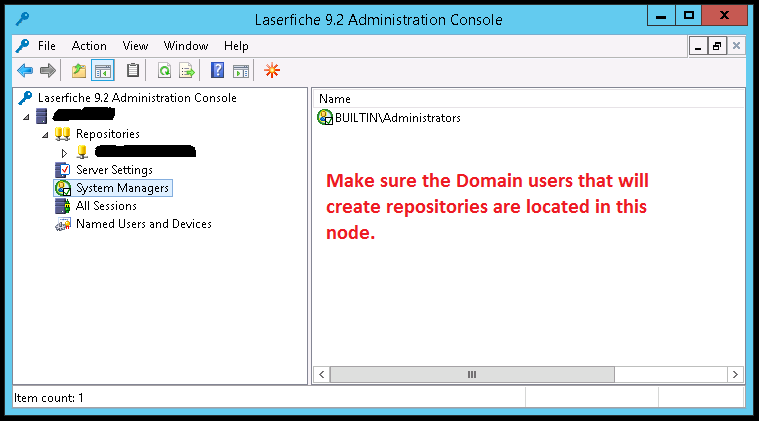
Task: Click the System Managers tree icon
Action: [62, 188]
